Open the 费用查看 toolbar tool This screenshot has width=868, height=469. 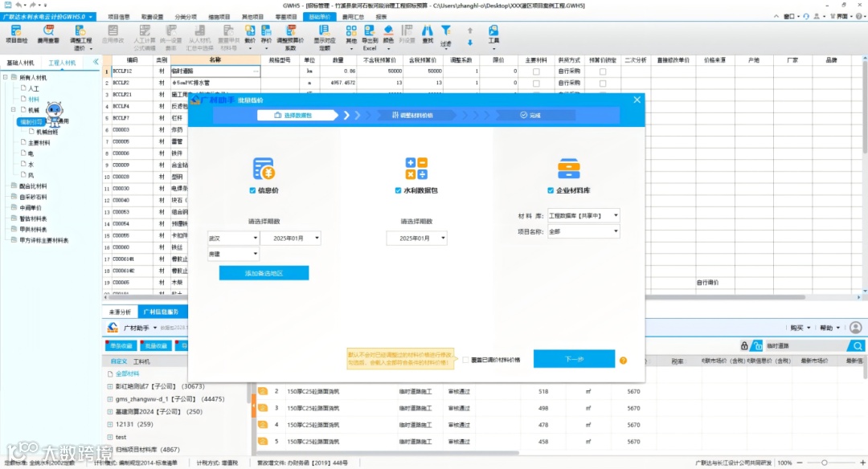[48, 35]
